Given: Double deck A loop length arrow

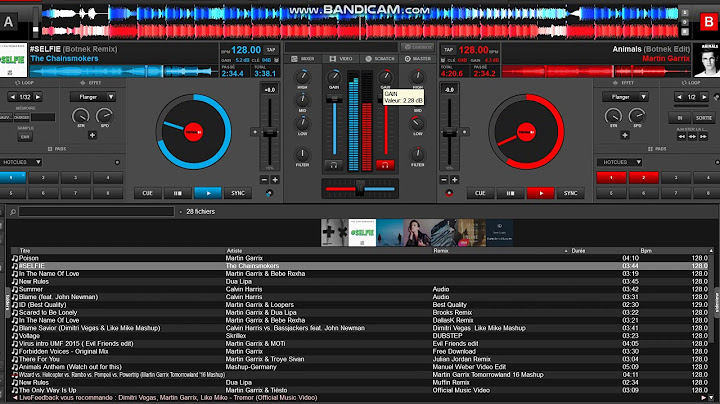Looking at the screenshot, I should [38, 97].
